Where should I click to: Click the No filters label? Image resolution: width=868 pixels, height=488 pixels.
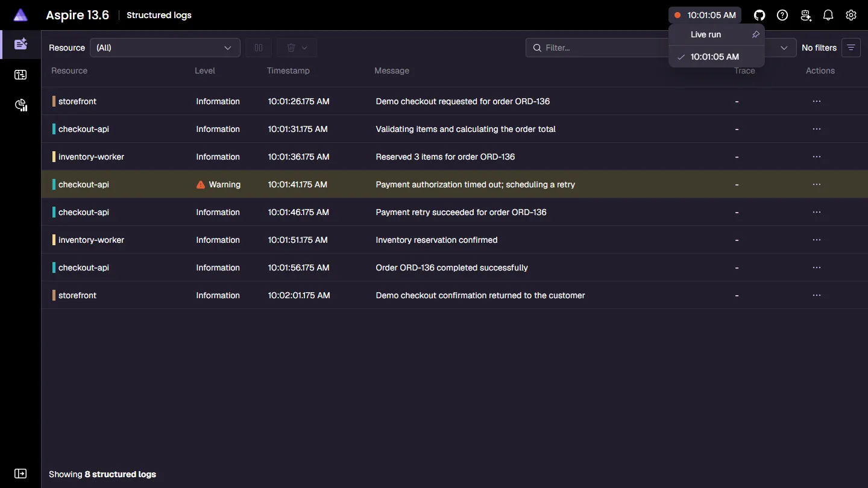(819, 48)
